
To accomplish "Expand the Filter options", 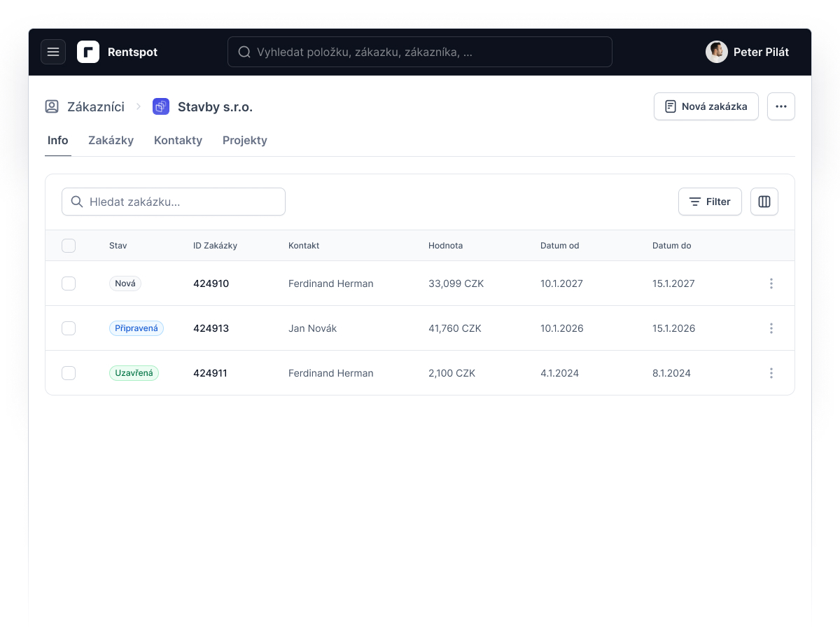I will [x=710, y=202].
